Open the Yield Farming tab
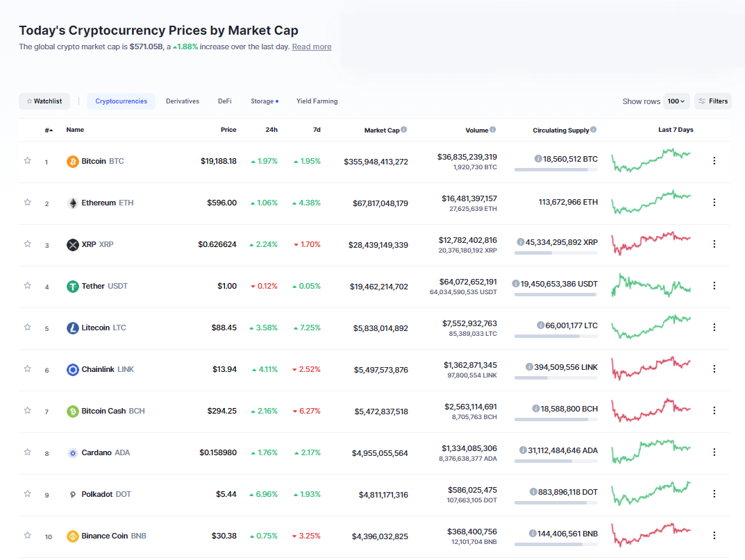This screenshot has width=745, height=560. pos(317,101)
